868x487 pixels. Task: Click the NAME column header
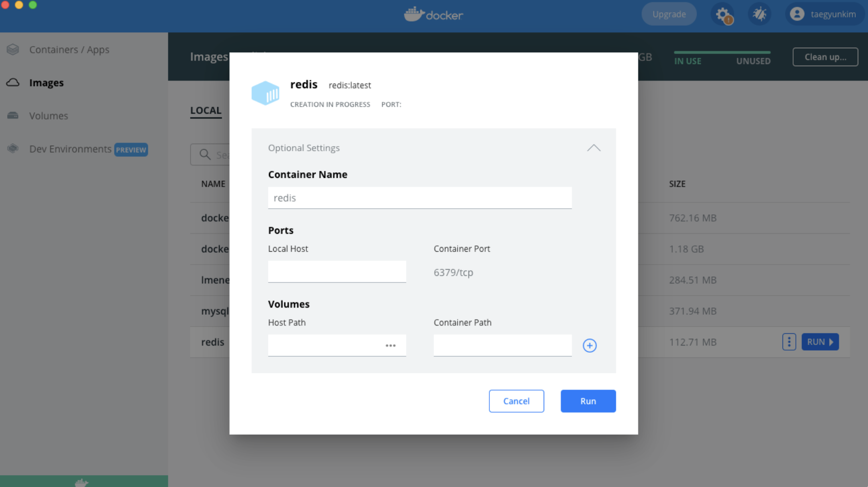coord(213,184)
